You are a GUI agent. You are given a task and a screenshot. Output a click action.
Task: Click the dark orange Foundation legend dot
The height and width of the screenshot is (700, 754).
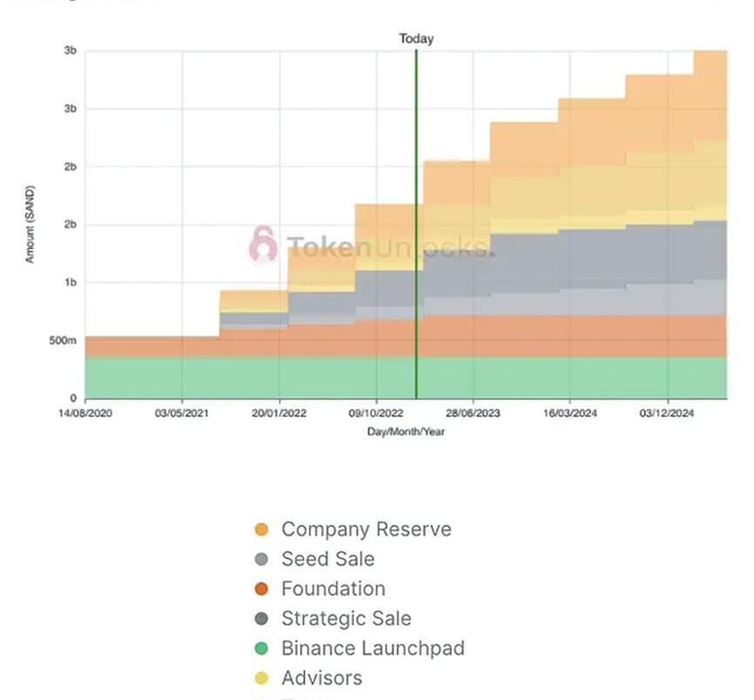click(262, 589)
